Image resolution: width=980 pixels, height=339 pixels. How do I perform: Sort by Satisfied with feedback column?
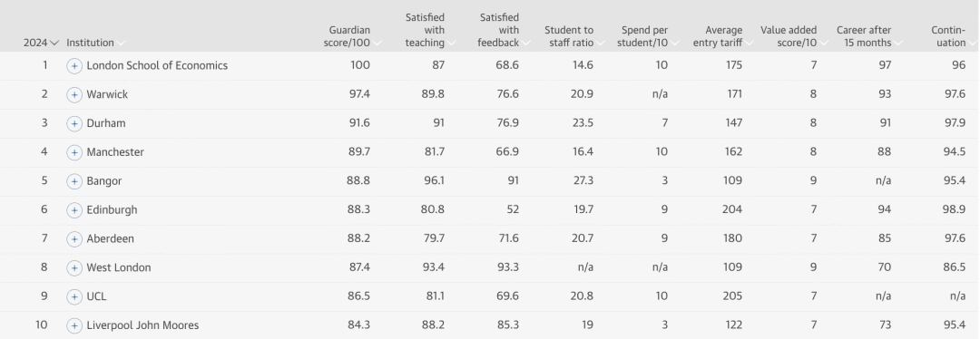505,30
